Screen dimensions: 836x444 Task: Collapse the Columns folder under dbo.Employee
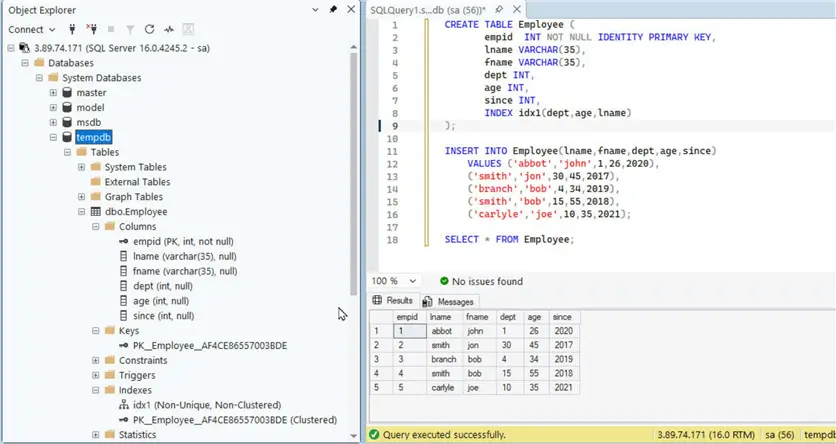pyautogui.click(x=95, y=227)
